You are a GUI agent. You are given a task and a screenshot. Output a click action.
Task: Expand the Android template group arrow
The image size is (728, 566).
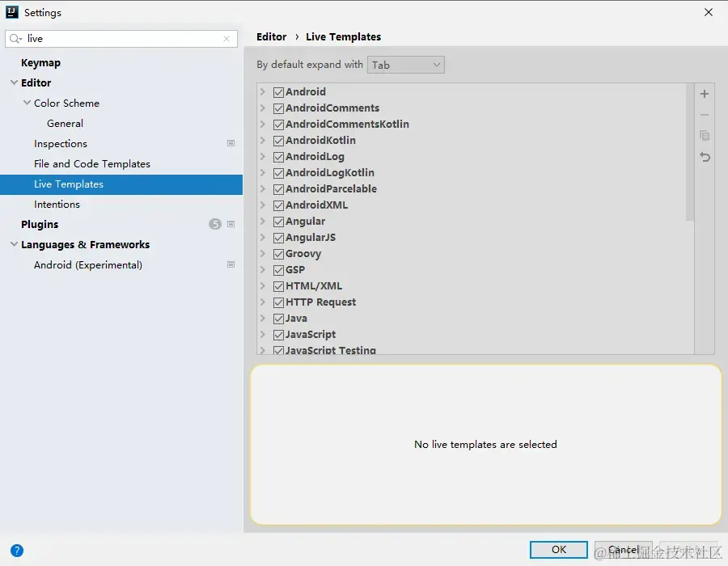coord(263,91)
